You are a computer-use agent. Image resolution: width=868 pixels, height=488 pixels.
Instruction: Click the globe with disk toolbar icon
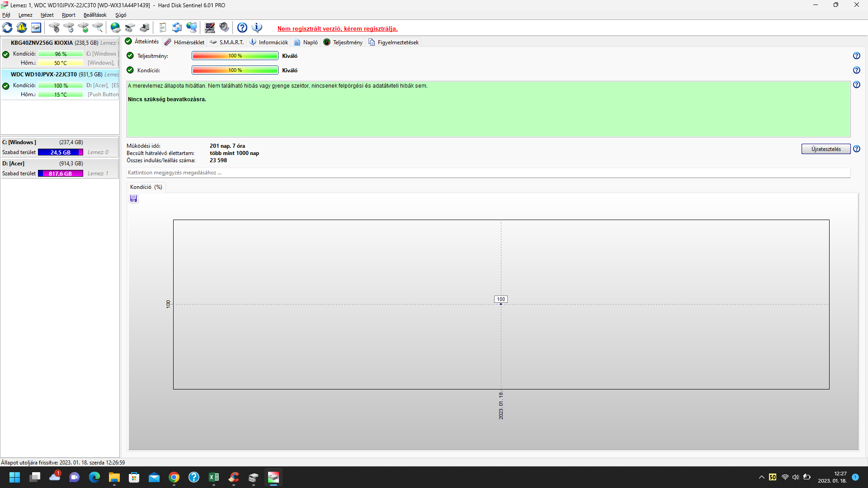coord(116,28)
